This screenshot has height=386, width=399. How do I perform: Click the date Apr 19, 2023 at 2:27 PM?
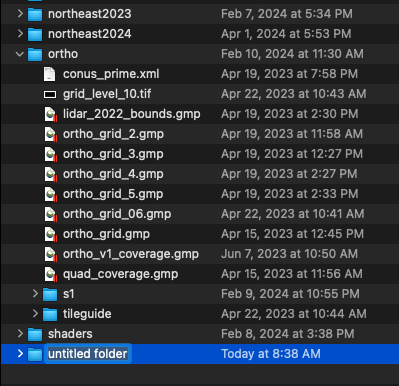[289, 174]
